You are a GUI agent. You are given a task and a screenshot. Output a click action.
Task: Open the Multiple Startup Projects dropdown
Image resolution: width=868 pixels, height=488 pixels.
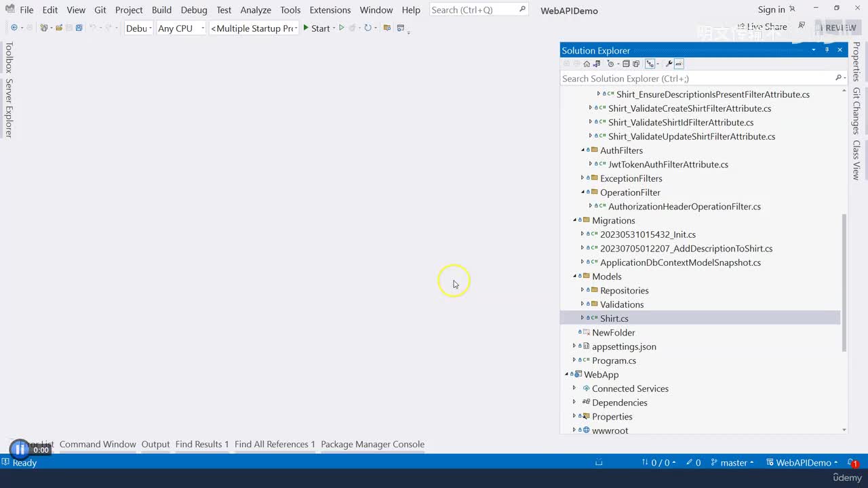pos(254,28)
